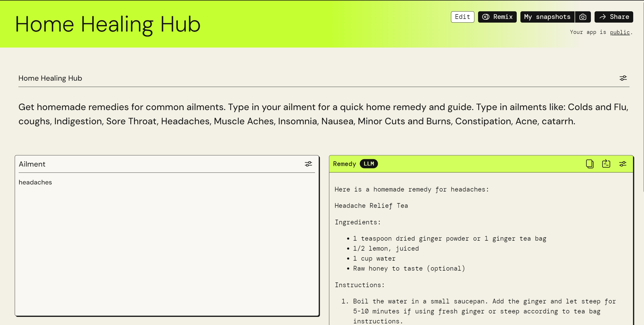Copy the Remedy output text
The image size is (644, 325).
590,164
